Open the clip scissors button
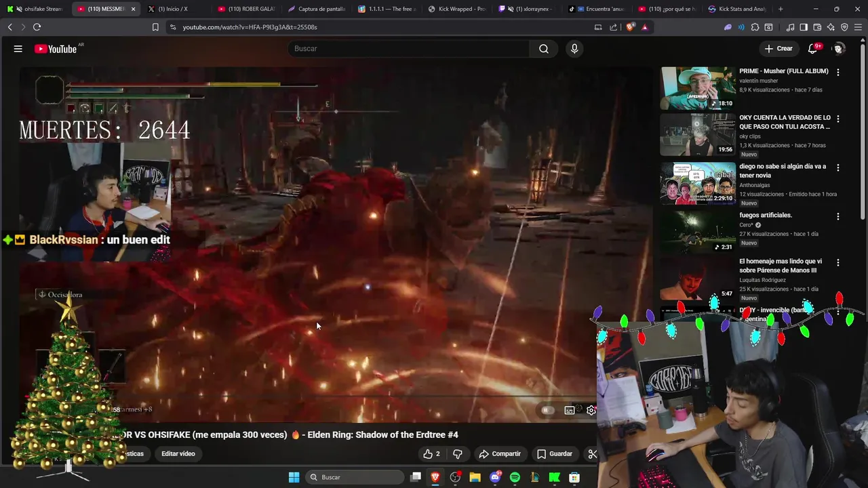The width and height of the screenshot is (868, 488). click(592, 454)
